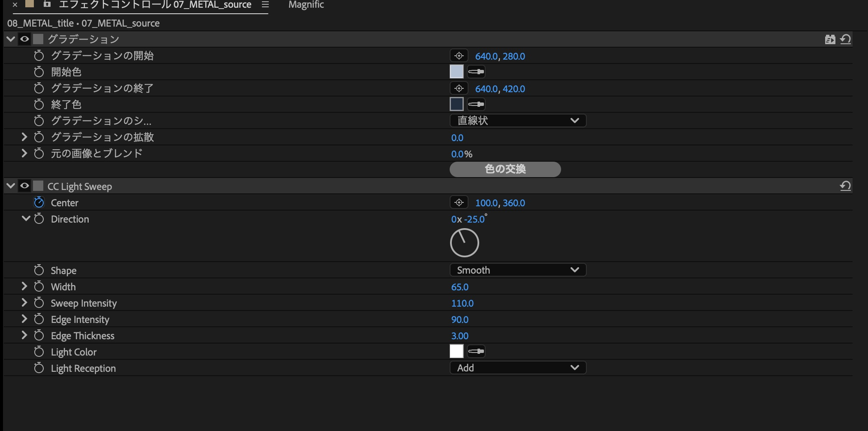
Task: Toggle stopwatch for Light Color
Action: coord(39,352)
